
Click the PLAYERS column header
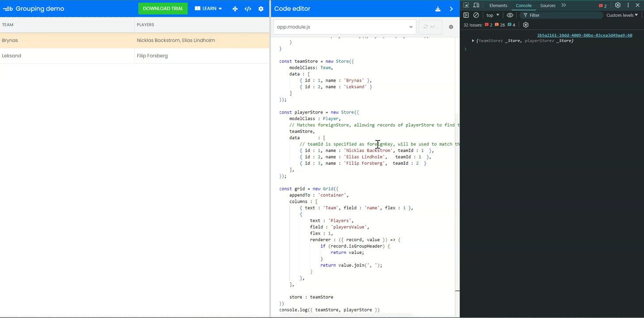pos(202,25)
